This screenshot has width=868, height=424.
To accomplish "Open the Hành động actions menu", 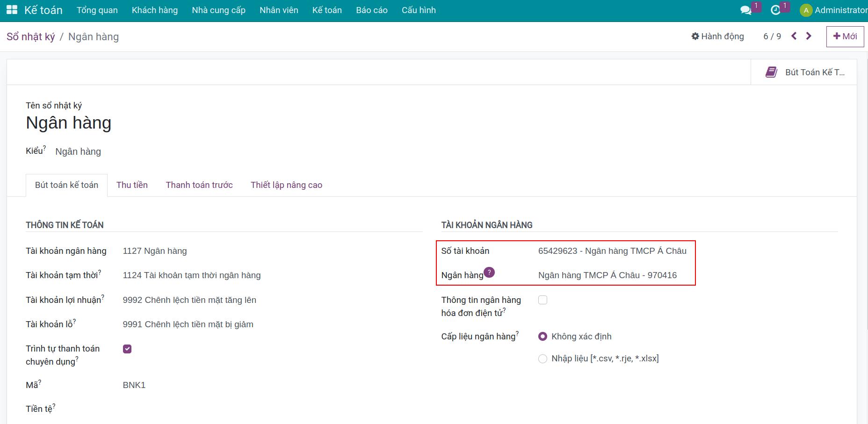I will pyautogui.click(x=717, y=36).
